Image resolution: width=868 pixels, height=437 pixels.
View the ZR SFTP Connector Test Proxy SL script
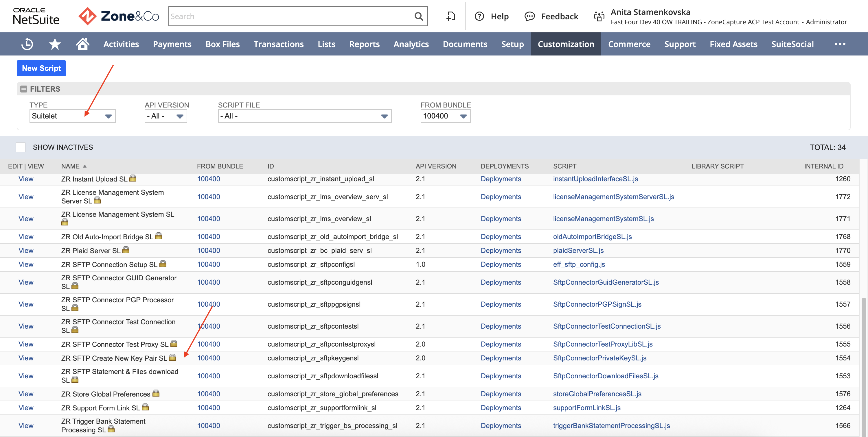pyautogui.click(x=26, y=344)
